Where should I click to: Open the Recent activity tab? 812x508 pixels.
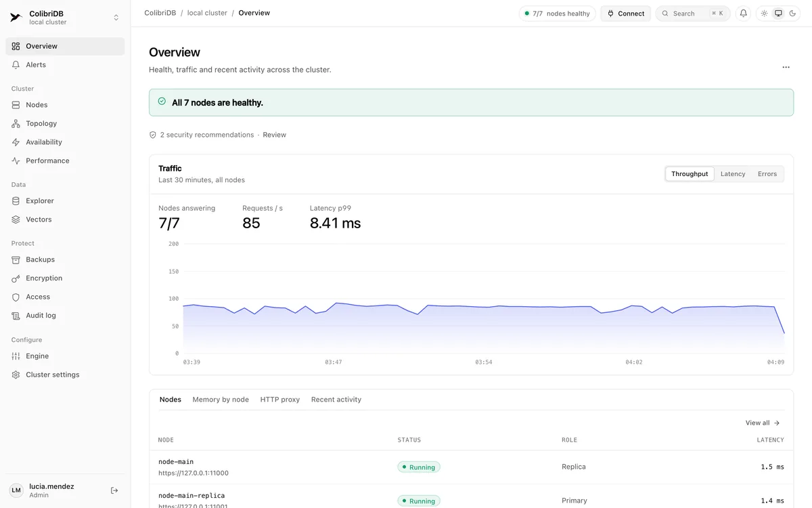(336, 400)
